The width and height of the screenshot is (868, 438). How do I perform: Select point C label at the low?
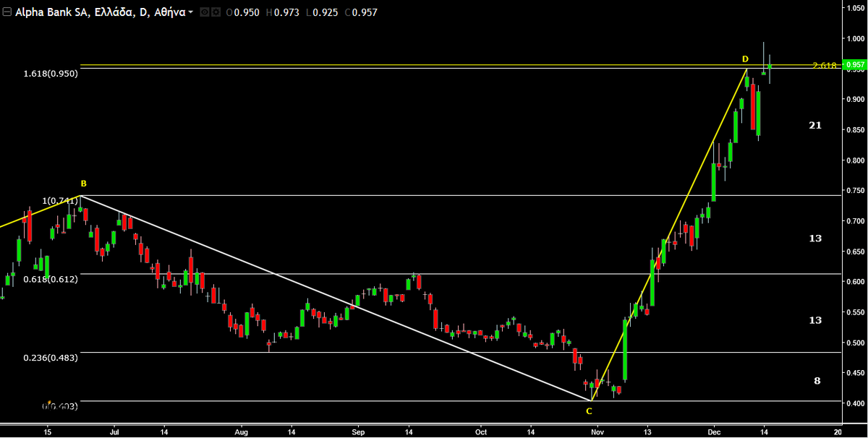(x=589, y=411)
